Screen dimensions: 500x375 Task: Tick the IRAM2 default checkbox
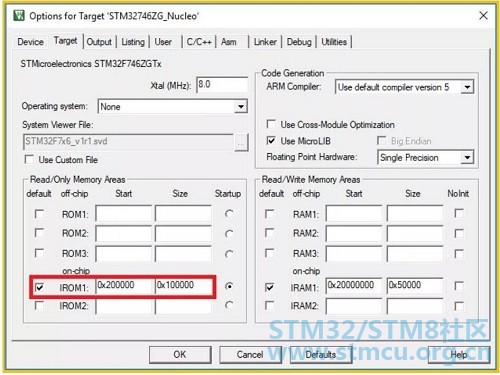tap(269, 305)
